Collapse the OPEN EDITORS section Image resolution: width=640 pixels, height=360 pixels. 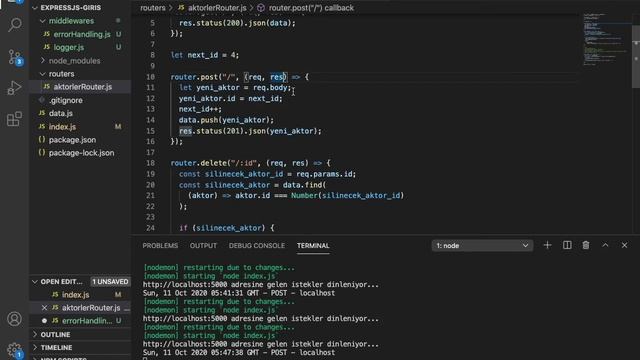pos(35,282)
